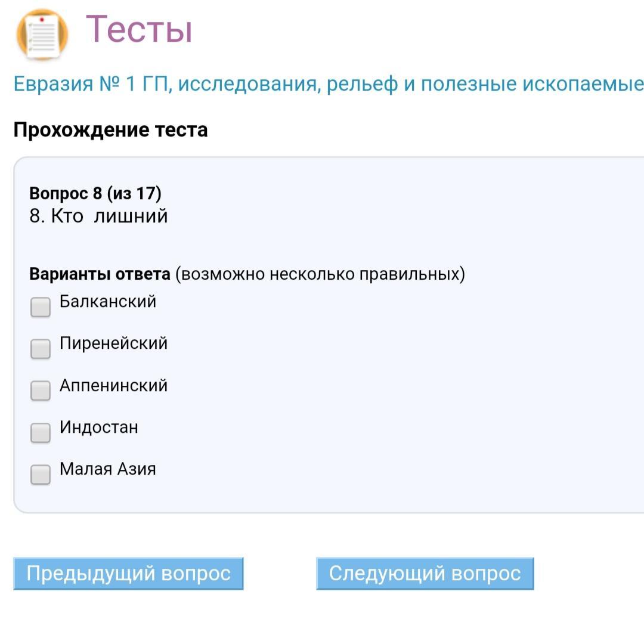Click the Tests clipboard icon
Screen dimensions: 644x644
pyautogui.click(x=42, y=35)
